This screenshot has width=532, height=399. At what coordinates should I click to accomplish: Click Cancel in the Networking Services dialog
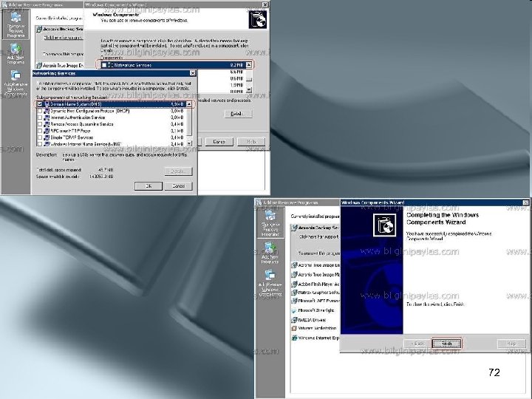(x=179, y=186)
